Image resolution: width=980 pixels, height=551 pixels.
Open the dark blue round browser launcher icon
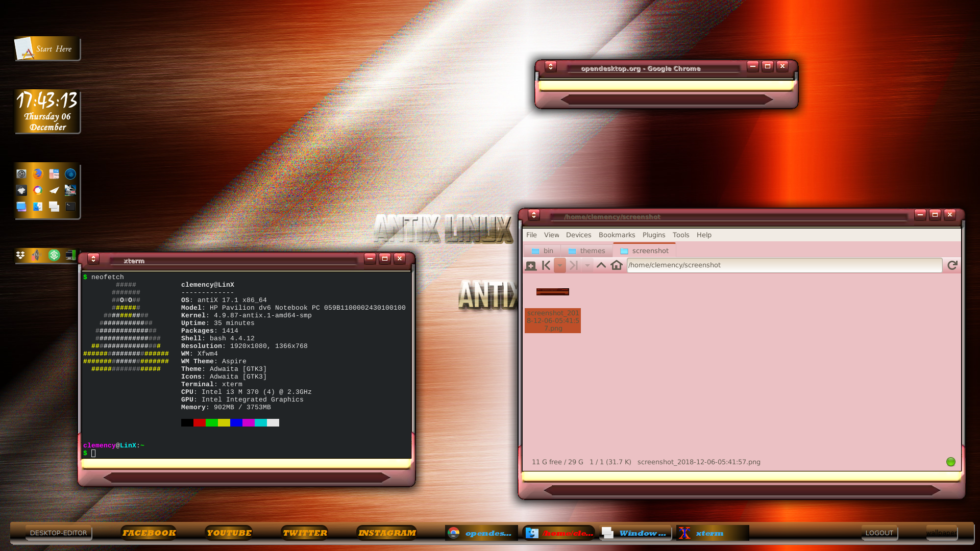pyautogui.click(x=70, y=174)
